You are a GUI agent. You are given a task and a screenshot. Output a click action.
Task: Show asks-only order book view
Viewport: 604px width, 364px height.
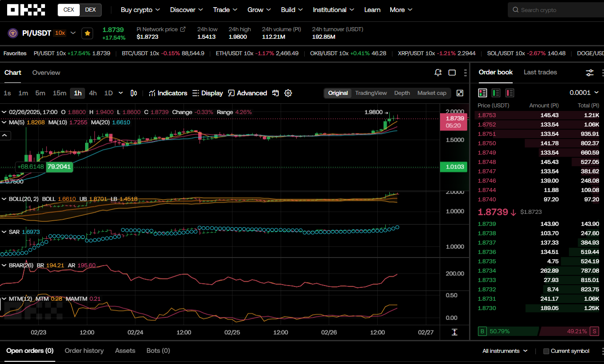click(510, 93)
